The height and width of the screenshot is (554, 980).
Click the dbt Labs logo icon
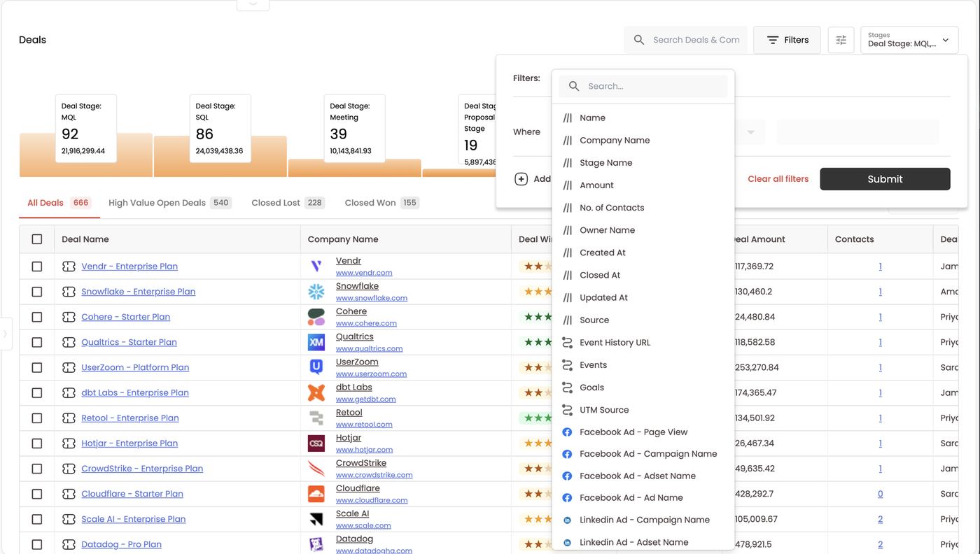point(316,392)
